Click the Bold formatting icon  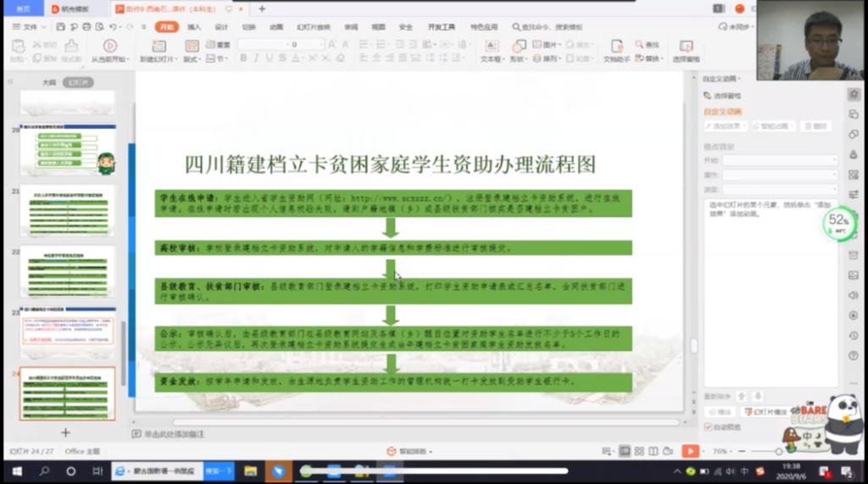[243, 58]
